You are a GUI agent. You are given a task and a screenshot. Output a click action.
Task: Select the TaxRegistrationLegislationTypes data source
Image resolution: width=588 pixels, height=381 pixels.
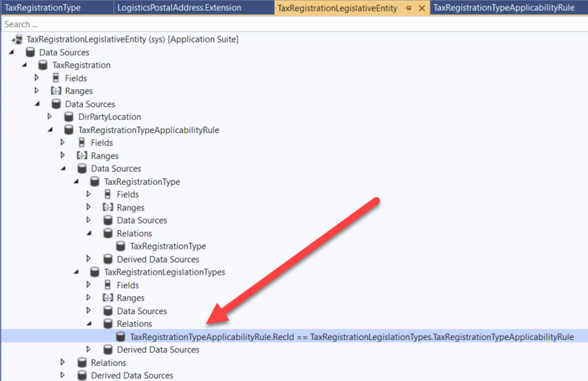coord(164,272)
